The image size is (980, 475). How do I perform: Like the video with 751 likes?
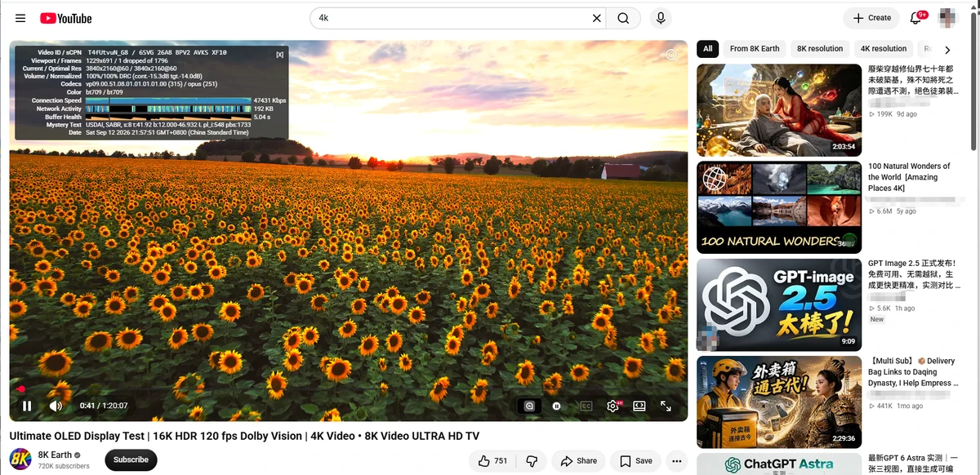coord(492,461)
